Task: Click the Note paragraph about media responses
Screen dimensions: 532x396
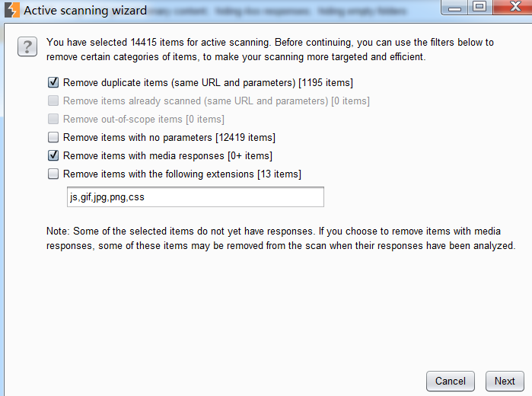Action: click(281, 239)
